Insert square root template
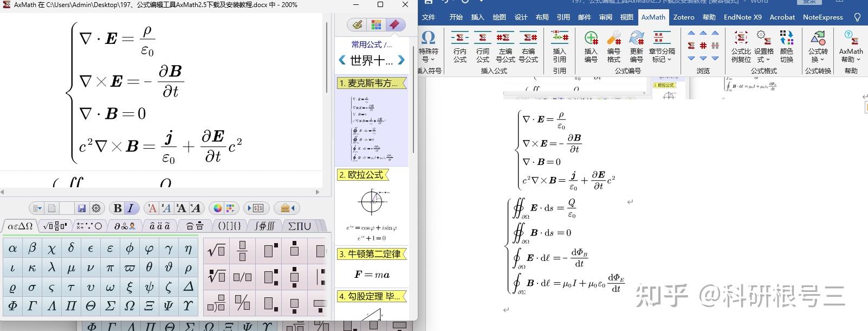868x331 pixels. tap(216, 250)
